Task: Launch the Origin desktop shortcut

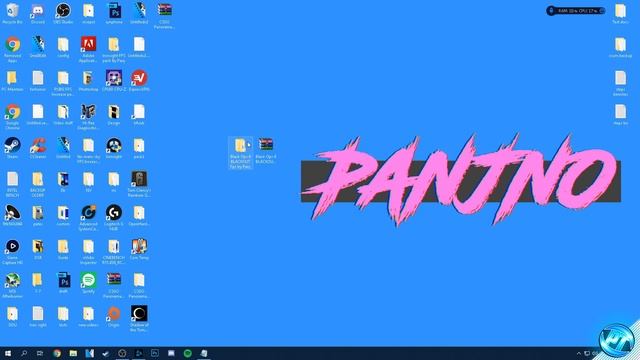Action: (x=113, y=313)
